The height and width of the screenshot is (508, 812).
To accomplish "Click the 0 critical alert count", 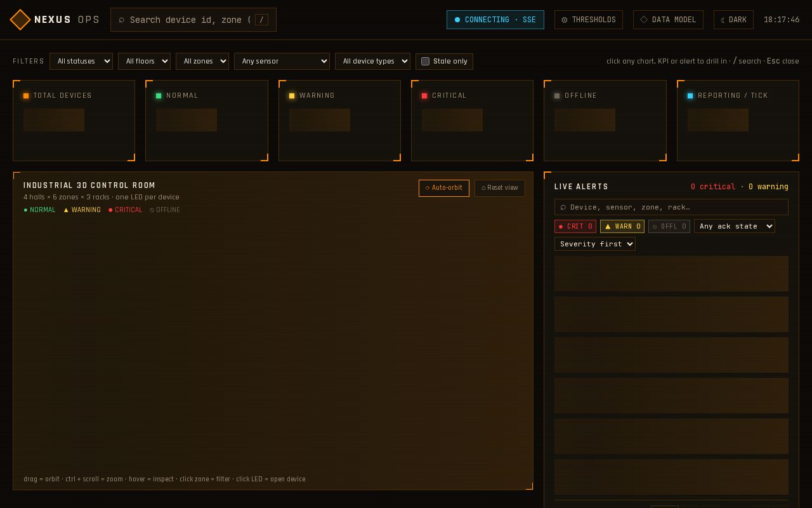I will (x=713, y=187).
